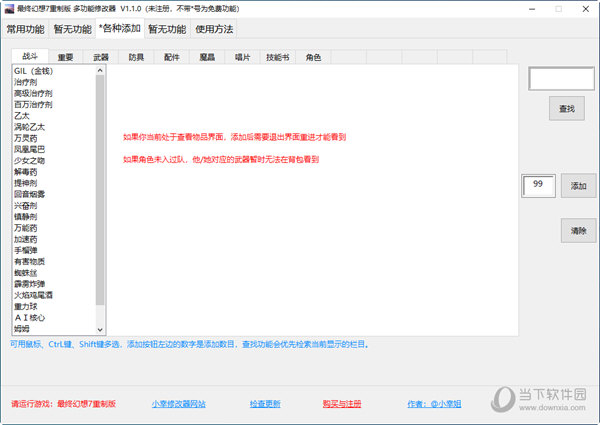Click the item list scrollbar thumb
600x425 pixels.
pyautogui.click(x=100, y=190)
